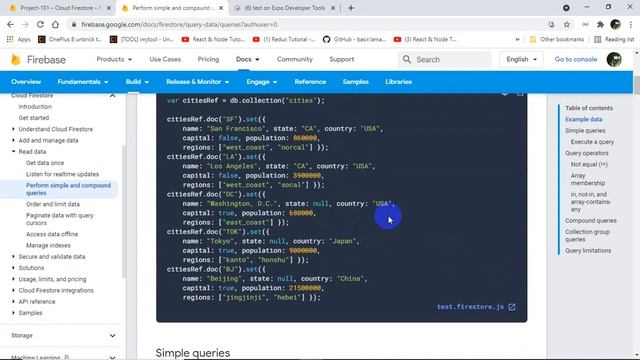This screenshot has width=640, height=360.
Task: Show more bookmarks overflow chevron
Action: 517,39
